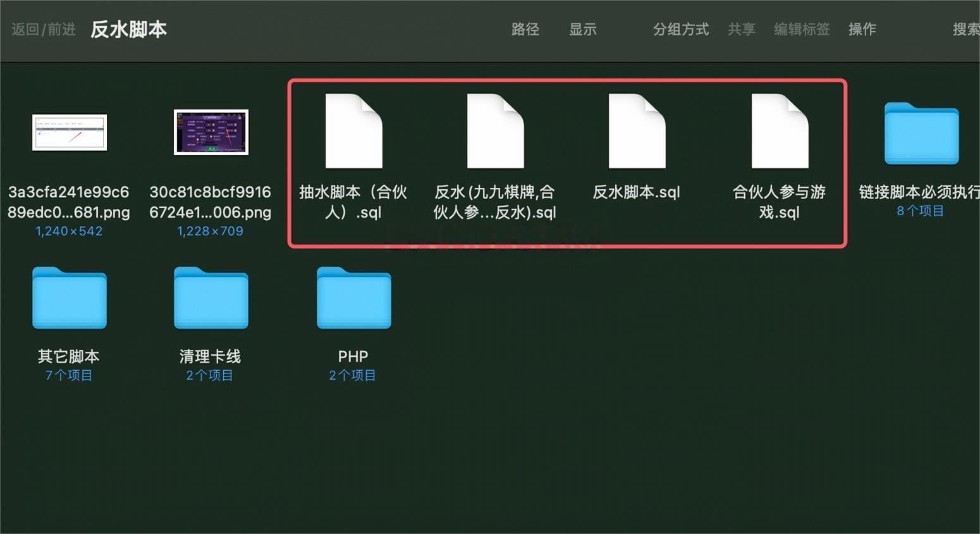Click the 1,240×542 dimension label

[68, 231]
